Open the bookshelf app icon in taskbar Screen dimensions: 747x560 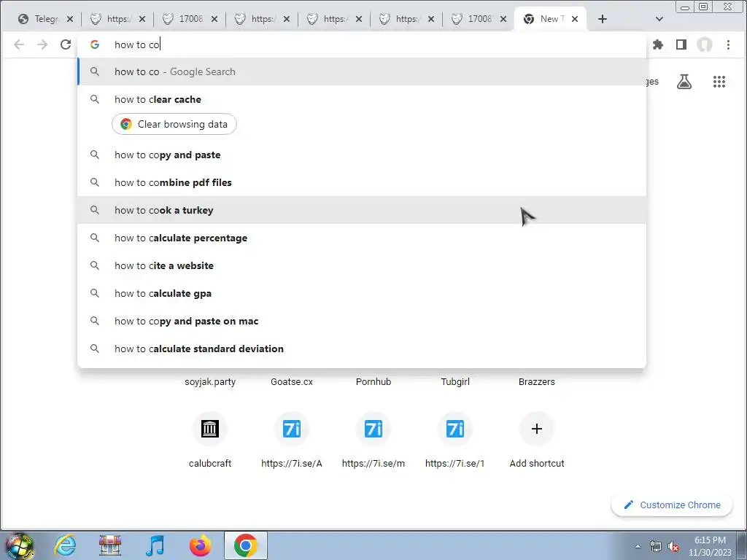(110, 545)
